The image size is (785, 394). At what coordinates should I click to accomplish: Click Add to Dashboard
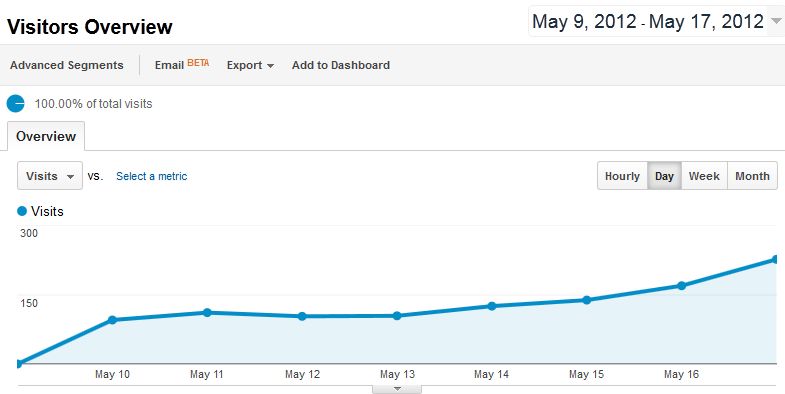click(x=341, y=65)
